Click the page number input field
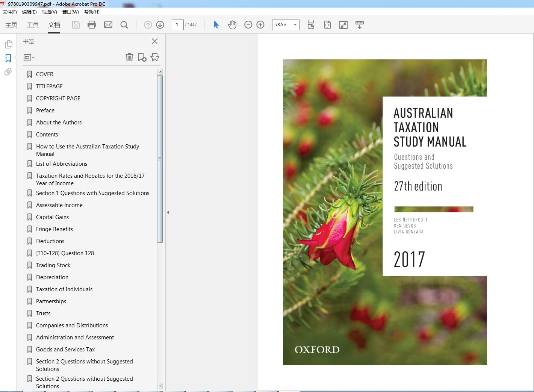This screenshot has width=534, height=392. (x=177, y=25)
